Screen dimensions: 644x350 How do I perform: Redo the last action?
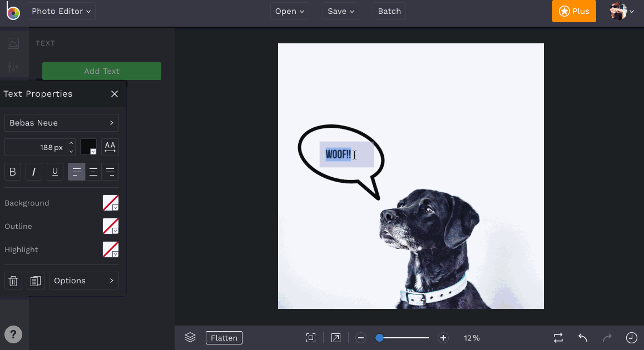click(607, 338)
